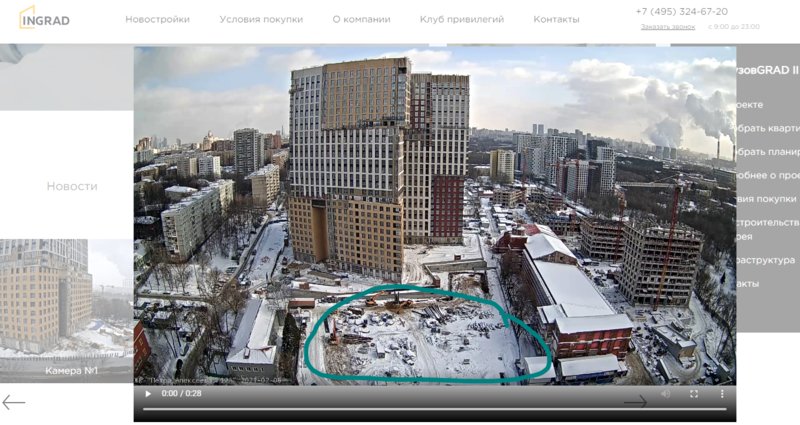Click the construction site video frame
This screenshot has height=425, width=800.
435,215
